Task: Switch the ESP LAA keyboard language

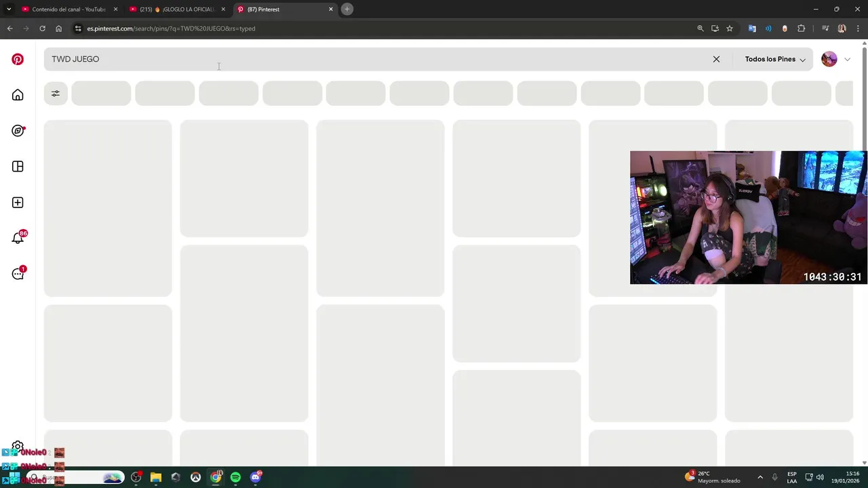Action: click(x=792, y=477)
